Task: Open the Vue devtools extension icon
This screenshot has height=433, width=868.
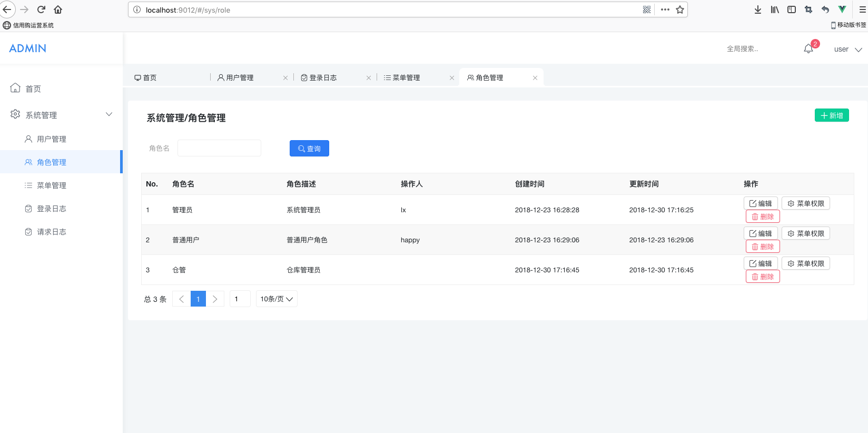Action: (842, 9)
